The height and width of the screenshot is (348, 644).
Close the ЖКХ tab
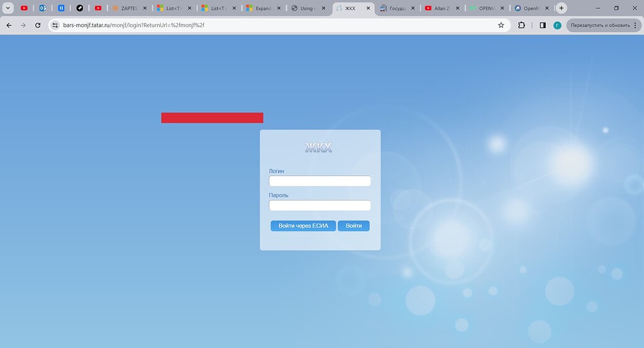(369, 8)
